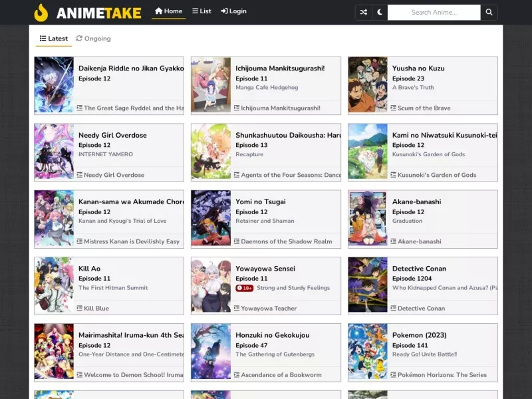Click 'Strong and Sturdy Feelings' subtitle
Viewport: 532px width, 399px height.
[x=293, y=288]
